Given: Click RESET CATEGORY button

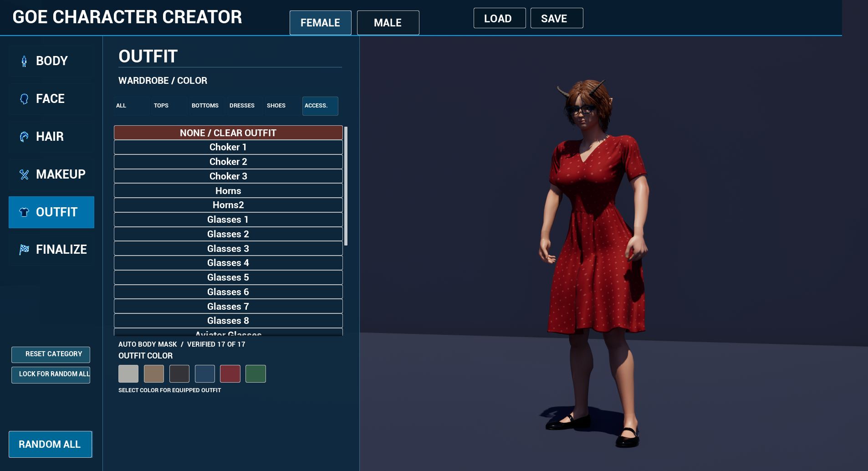Looking at the screenshot, I should click(51, 354).
